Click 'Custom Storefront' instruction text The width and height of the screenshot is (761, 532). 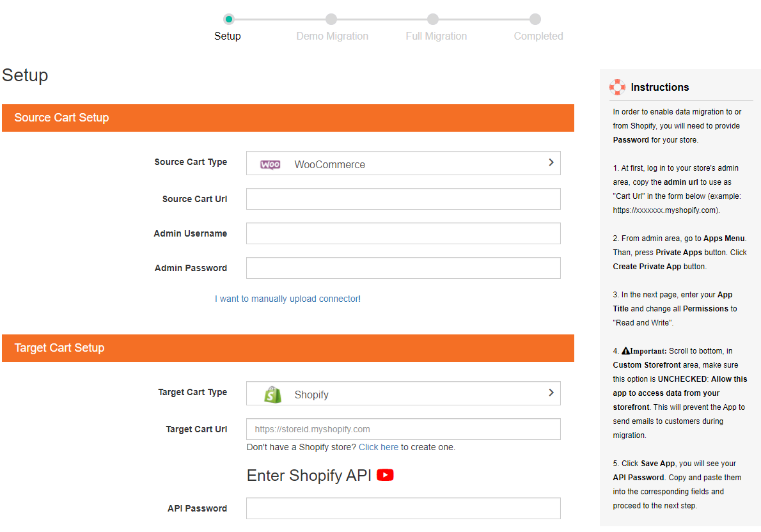(647, 365)
